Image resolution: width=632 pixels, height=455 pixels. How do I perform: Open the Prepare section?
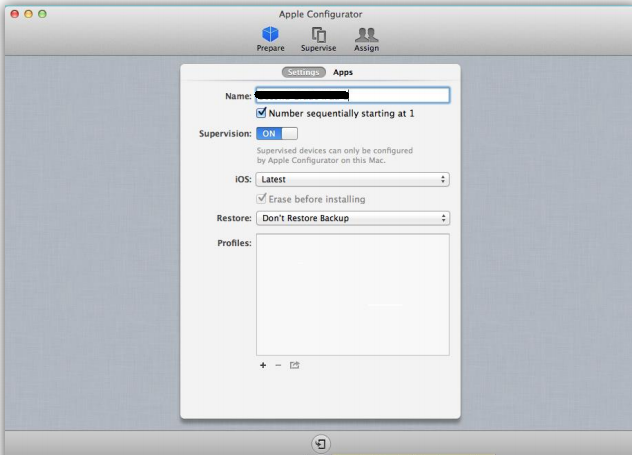[270, 39]
